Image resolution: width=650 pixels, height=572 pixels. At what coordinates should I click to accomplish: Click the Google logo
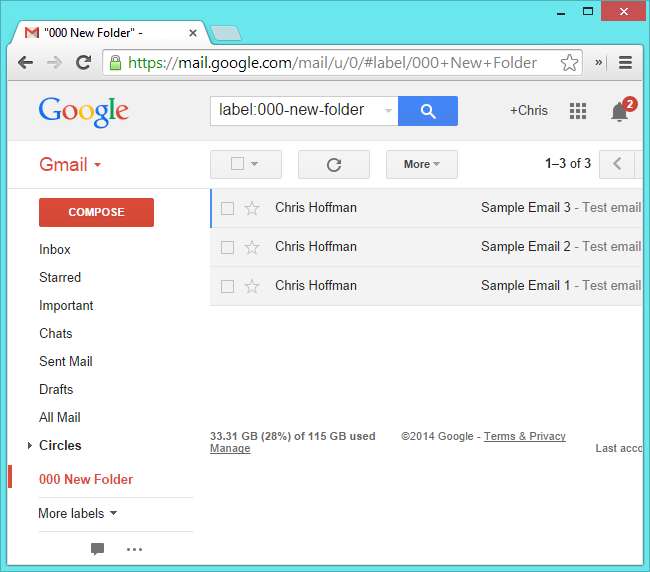pyautogui.click(x=84, y=111)
